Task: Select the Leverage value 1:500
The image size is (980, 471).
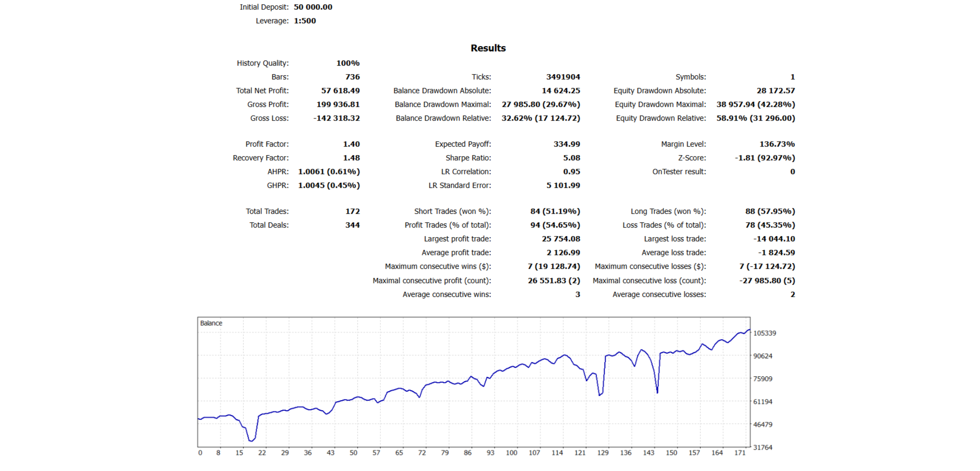Action: pyautogui.click(x=305, y=21)
